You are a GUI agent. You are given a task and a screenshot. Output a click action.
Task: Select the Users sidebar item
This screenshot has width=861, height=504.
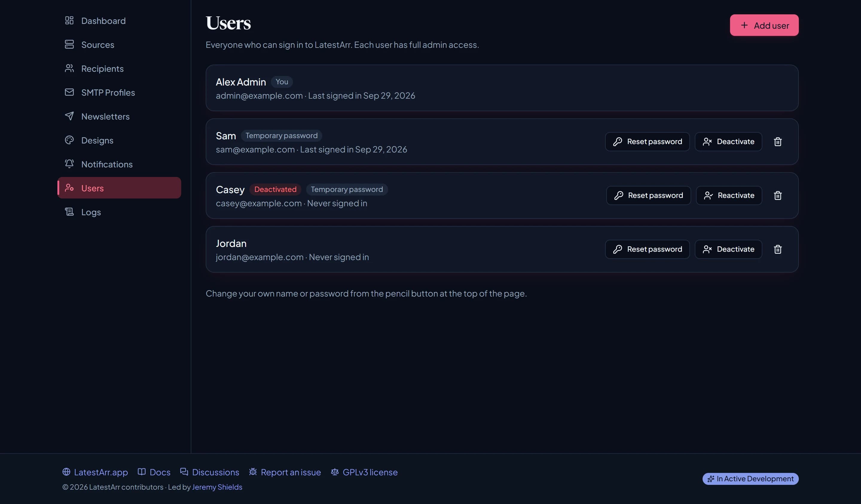(x=119, y=188)
